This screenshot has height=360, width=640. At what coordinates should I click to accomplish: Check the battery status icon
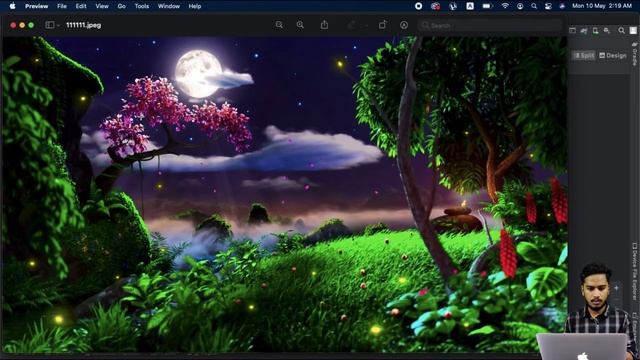tap(487, 6)
